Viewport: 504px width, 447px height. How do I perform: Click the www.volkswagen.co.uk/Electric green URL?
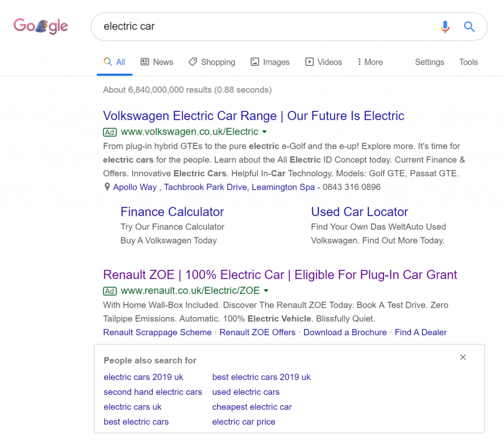(x=189, y=131)
